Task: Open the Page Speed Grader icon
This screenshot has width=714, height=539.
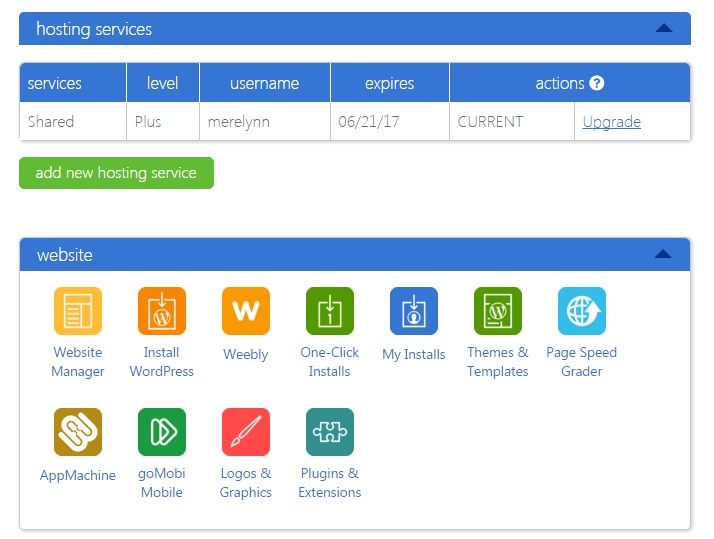Action: [582, 311]
